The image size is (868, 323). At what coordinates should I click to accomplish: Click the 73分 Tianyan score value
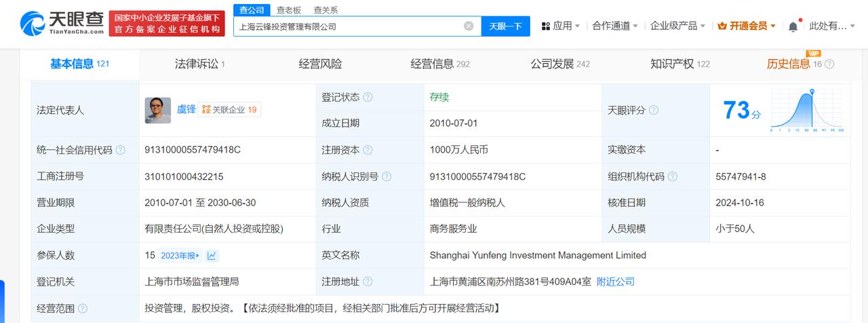[743, 110]
